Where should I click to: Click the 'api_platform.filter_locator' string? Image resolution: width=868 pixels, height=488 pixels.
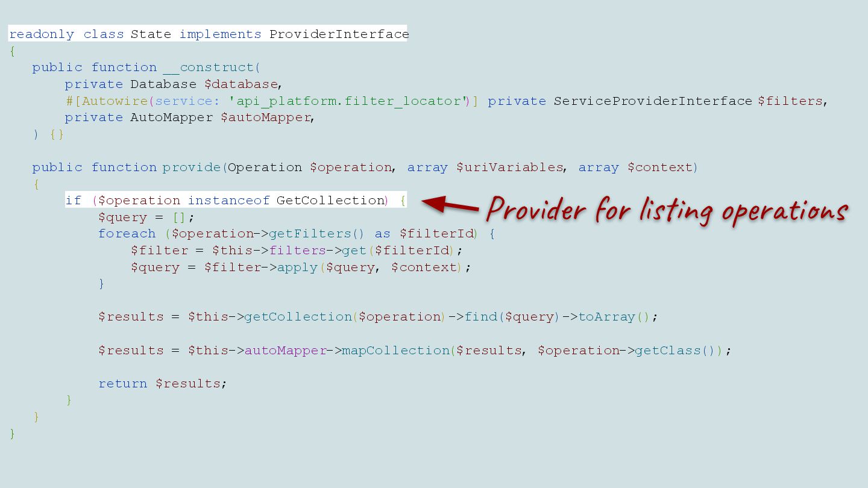coord(348,101)
